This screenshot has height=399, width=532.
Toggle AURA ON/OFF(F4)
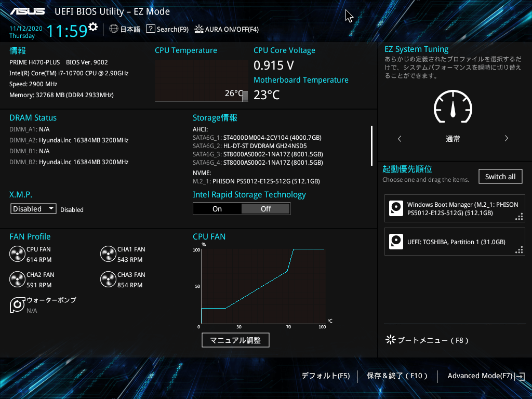[x=232, y=30]
